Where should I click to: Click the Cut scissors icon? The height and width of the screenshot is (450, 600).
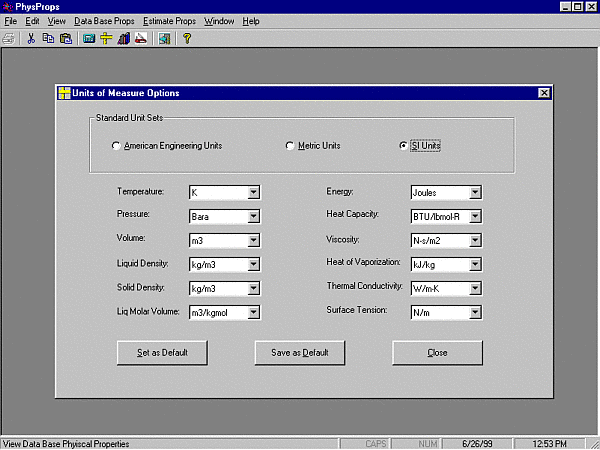31,39
